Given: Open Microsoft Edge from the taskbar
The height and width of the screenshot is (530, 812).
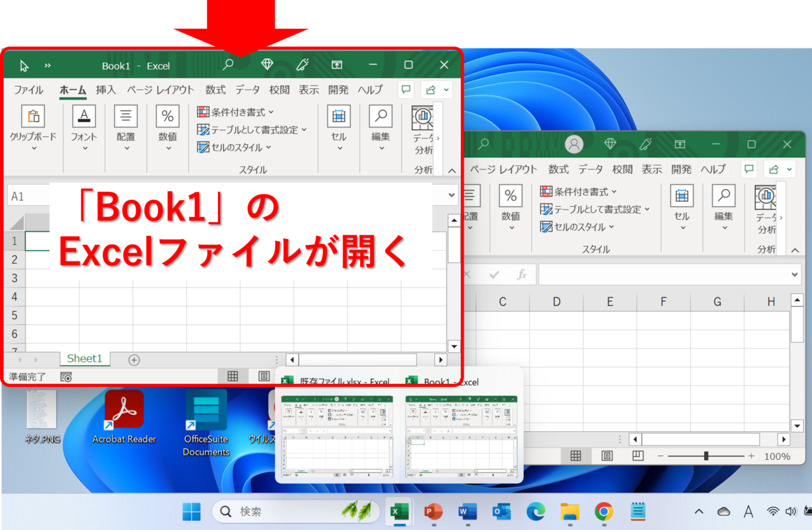Looking at the screenshot, I should coord(536,512).
